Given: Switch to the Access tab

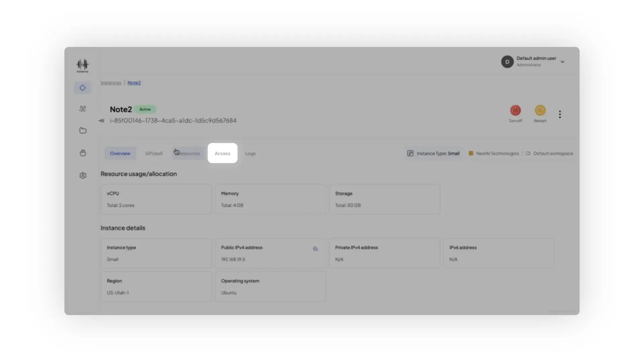Looking at the screenshot, I should (222, 153).
